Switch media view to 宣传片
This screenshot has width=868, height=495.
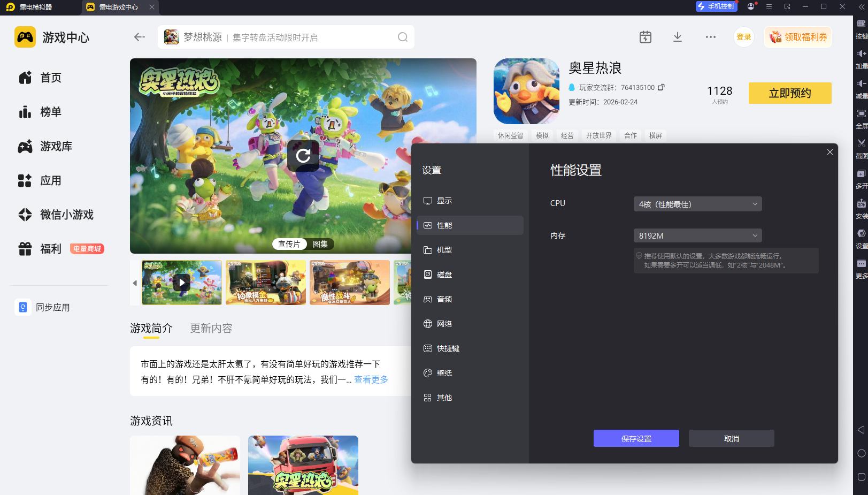[x=289, y=244]
